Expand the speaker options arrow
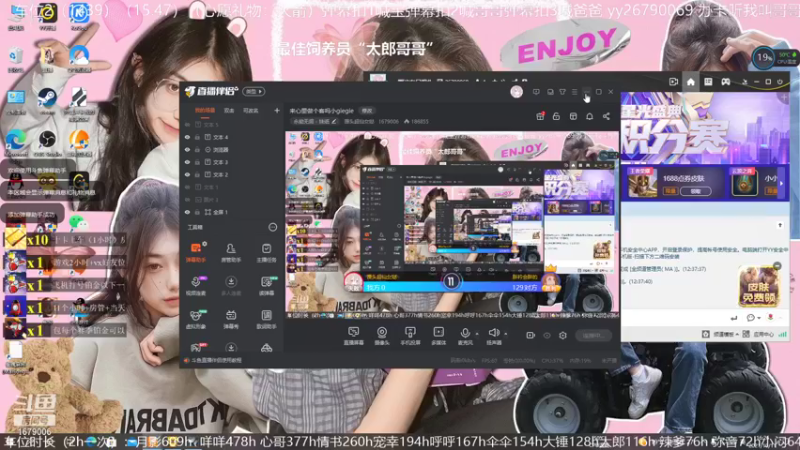 (506, 334)
